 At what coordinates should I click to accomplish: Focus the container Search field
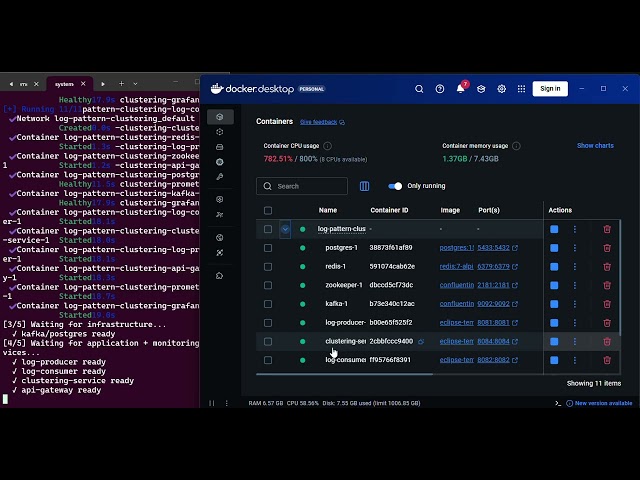pos(302,186)
